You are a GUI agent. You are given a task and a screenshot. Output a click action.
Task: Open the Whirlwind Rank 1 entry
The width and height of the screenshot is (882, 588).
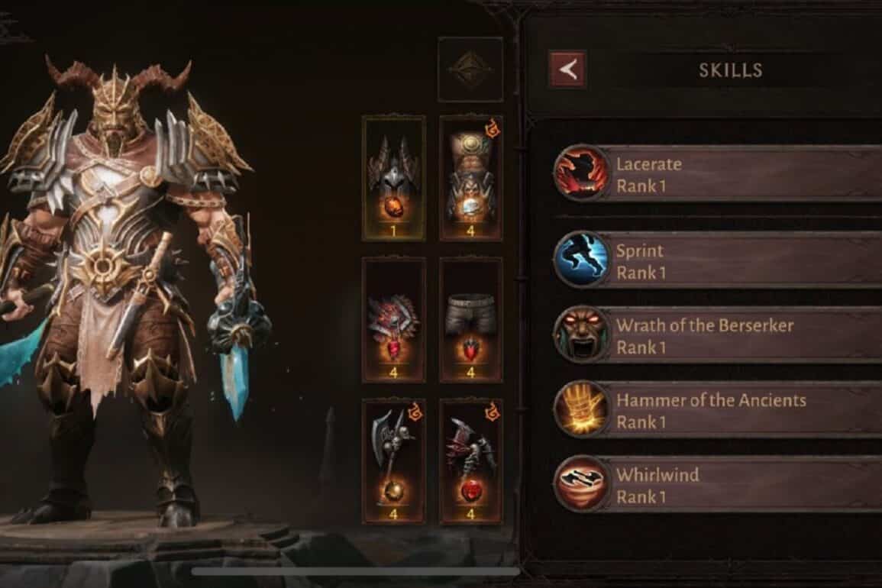(x=717, y=484)
